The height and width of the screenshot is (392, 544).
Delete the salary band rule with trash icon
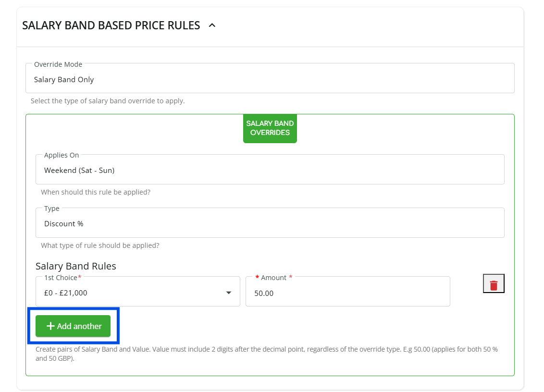coord(494,285)
